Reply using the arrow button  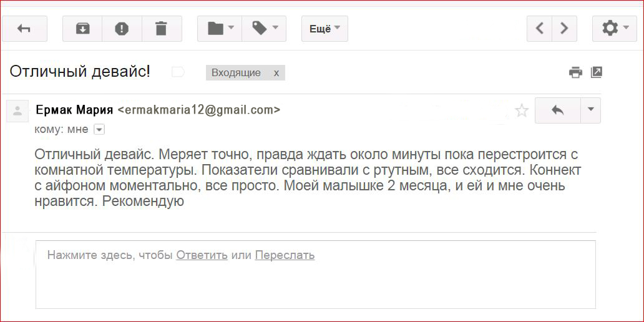(558, 110)
